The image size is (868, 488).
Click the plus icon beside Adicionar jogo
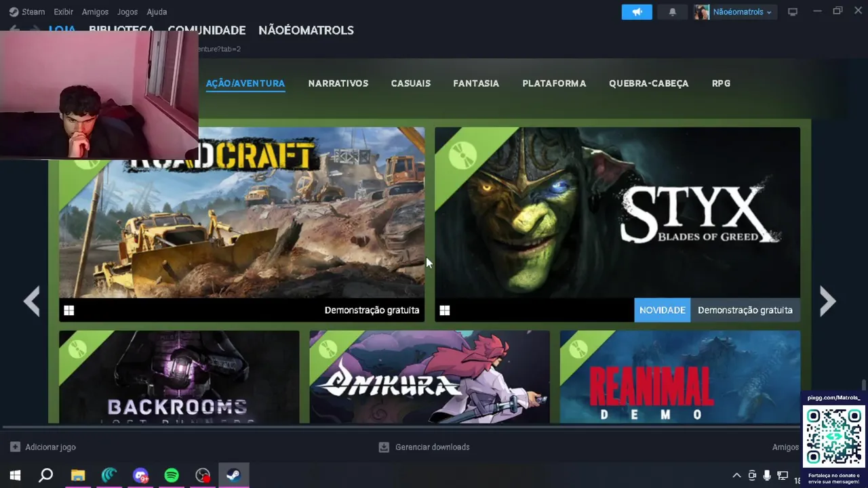click(15, 447)
